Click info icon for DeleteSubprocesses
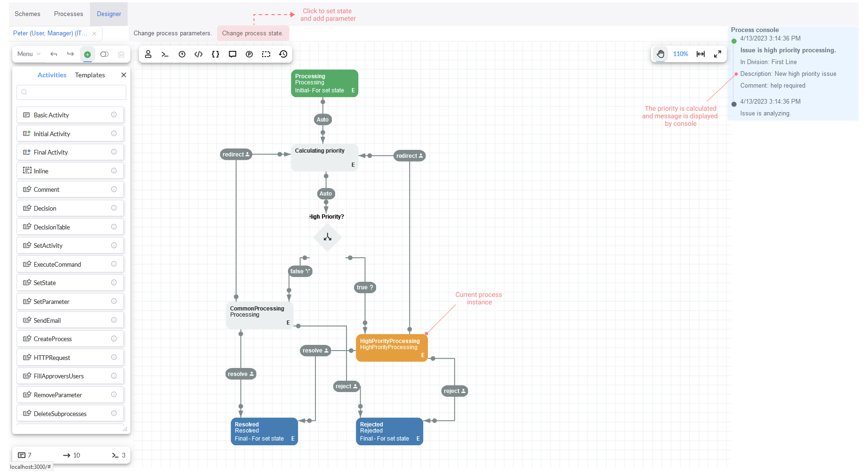 (114, 414)
